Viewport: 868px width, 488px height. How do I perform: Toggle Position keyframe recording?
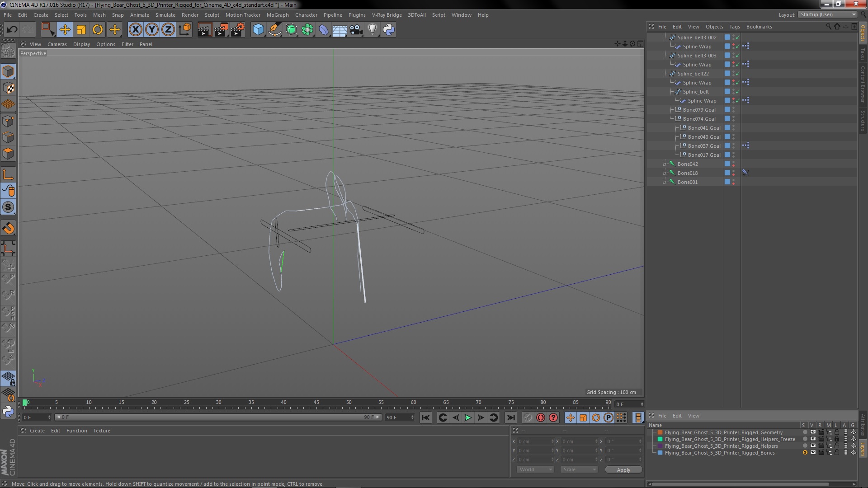pos(571,418)
